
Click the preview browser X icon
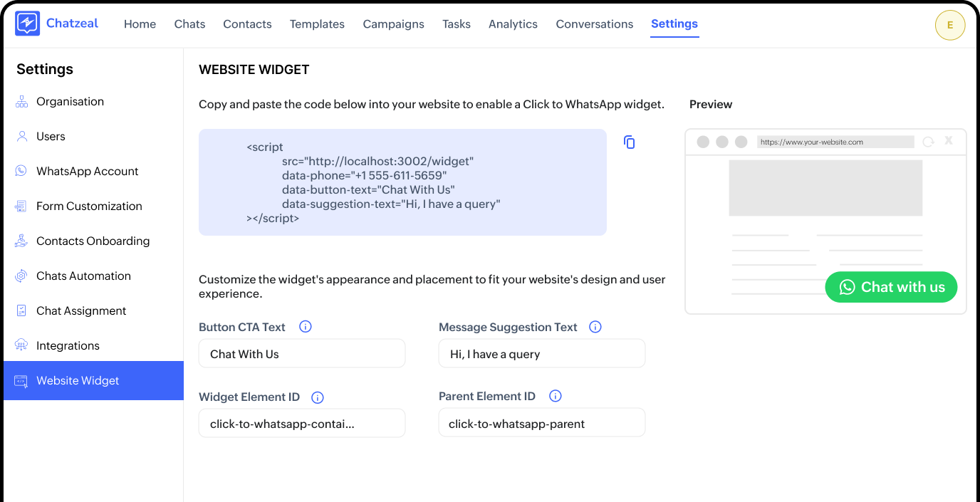949,141
